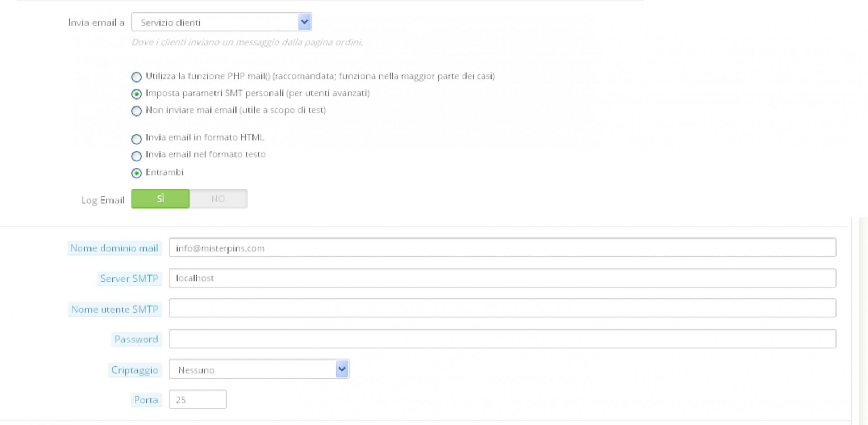Disable Log Email with NO switch
Image resolution: width=868 pixels, height=425 pixels.
tap(218, 199)
